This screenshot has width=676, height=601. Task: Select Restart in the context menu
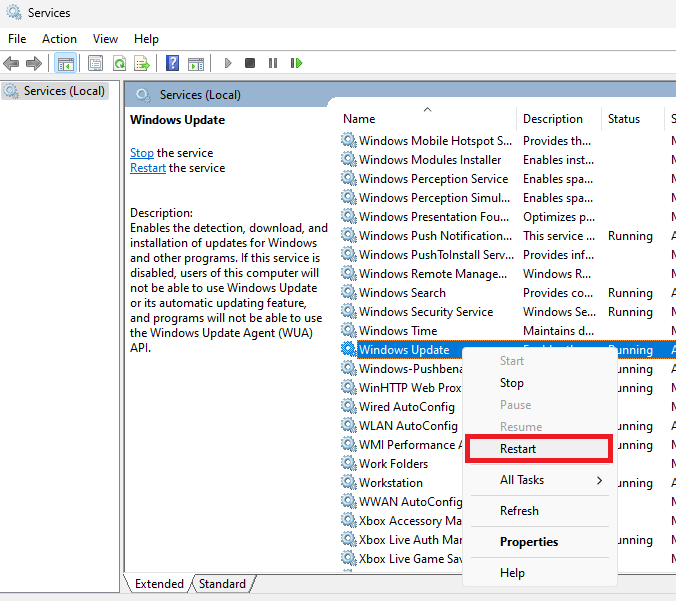[518, 449]
